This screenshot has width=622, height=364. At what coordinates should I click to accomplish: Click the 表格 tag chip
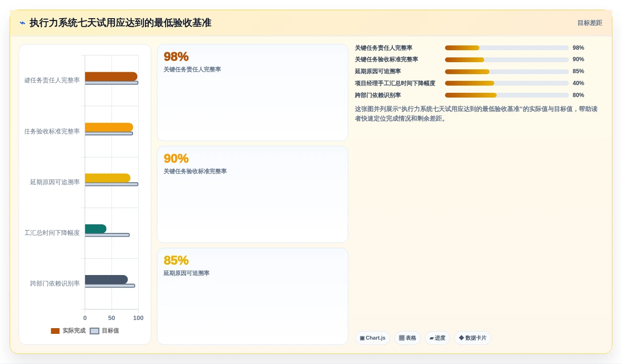408,338
